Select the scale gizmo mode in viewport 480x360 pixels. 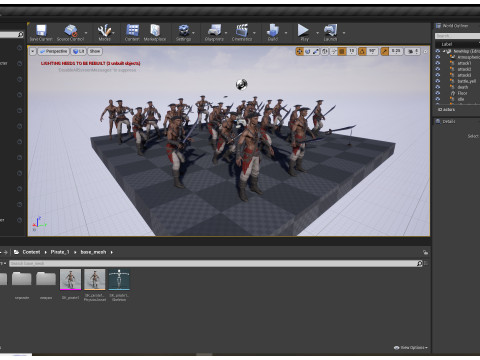tap(316, 51)
